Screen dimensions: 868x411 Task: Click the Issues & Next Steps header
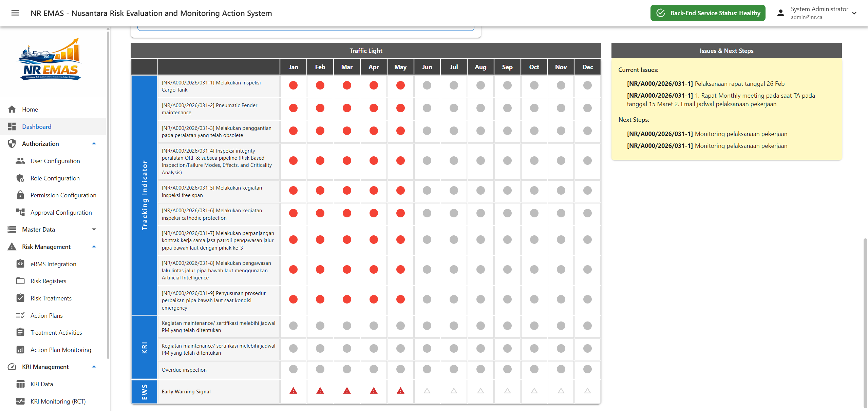(727, 51)
